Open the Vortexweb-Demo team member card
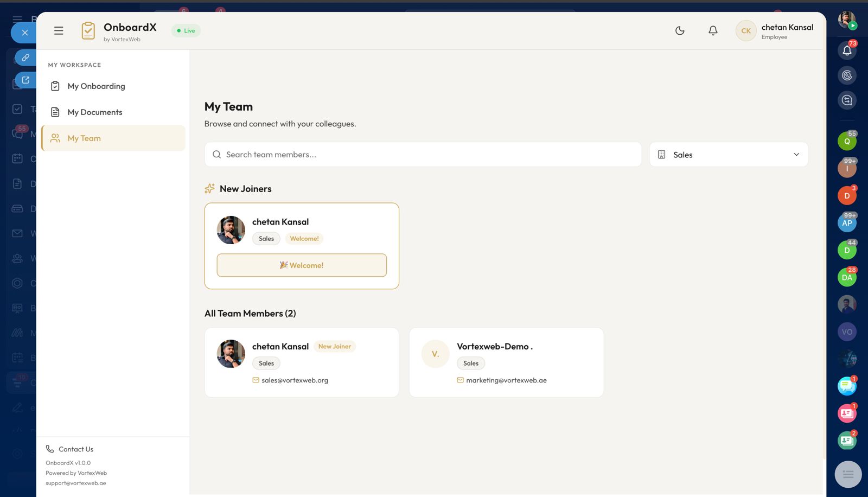Screen dimensions: 868x497 point(506,362)
